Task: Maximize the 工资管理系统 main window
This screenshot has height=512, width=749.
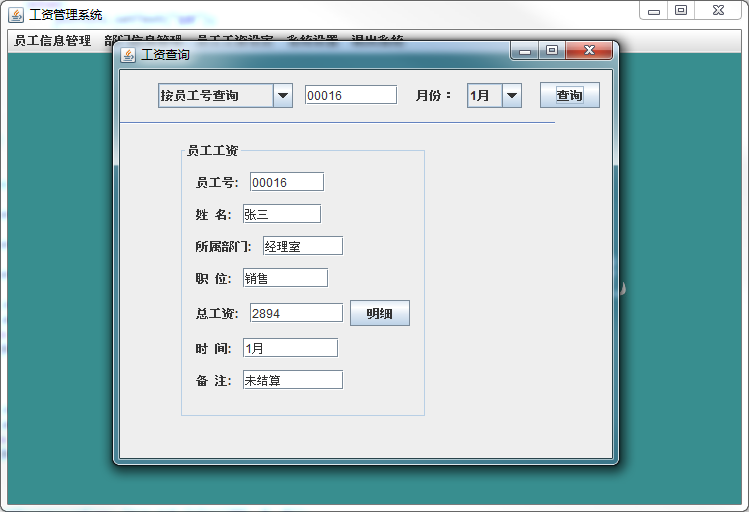Action: (x=681, y=11)
